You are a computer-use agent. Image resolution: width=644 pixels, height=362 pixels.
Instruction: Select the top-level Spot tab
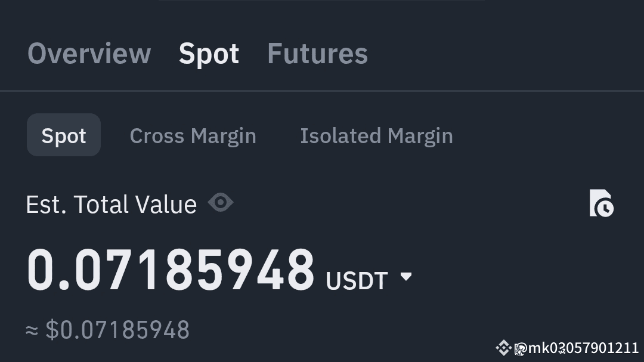(209, 53)
